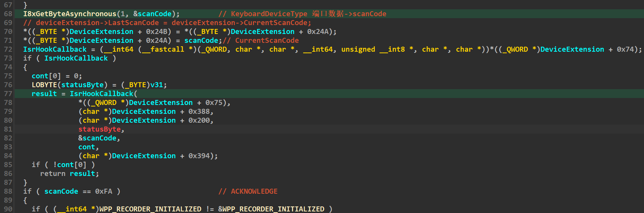Click the CurrentScanCode comment on line 71

(x=267, y=41)
